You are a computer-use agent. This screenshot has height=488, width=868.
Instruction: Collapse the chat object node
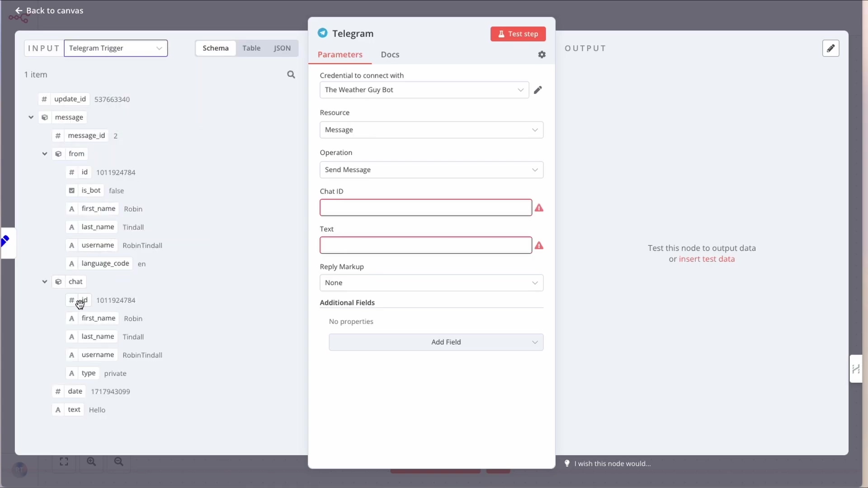(x=45, y=282)
